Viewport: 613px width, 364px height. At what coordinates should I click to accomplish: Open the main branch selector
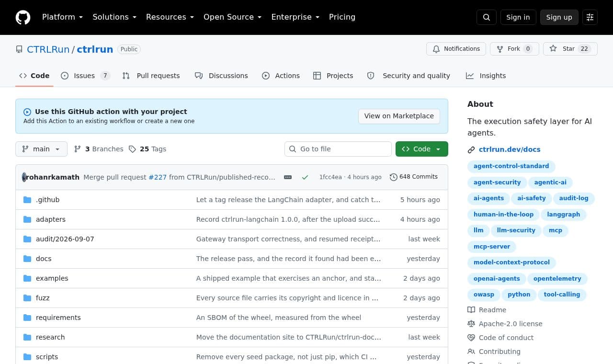pyautogui.click(x=41, y=149)
